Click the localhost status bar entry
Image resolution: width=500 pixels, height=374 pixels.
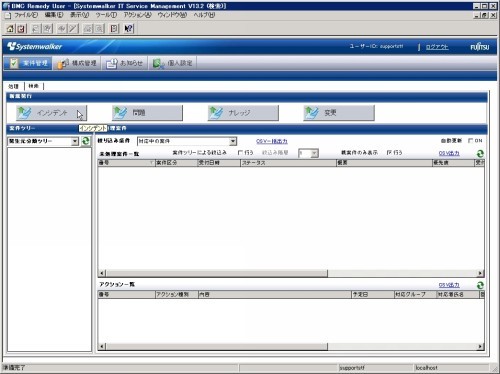[426, 368]
